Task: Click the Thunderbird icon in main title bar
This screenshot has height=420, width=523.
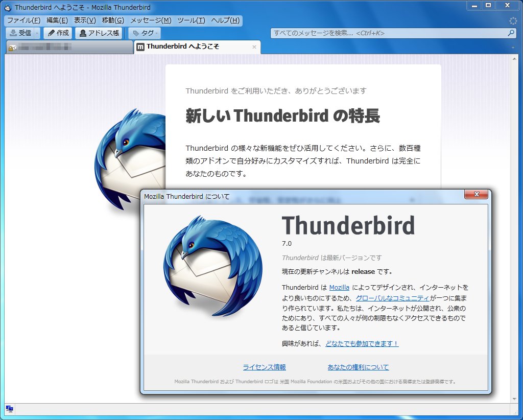Action: pyautogui.click(x=8, y=7)
